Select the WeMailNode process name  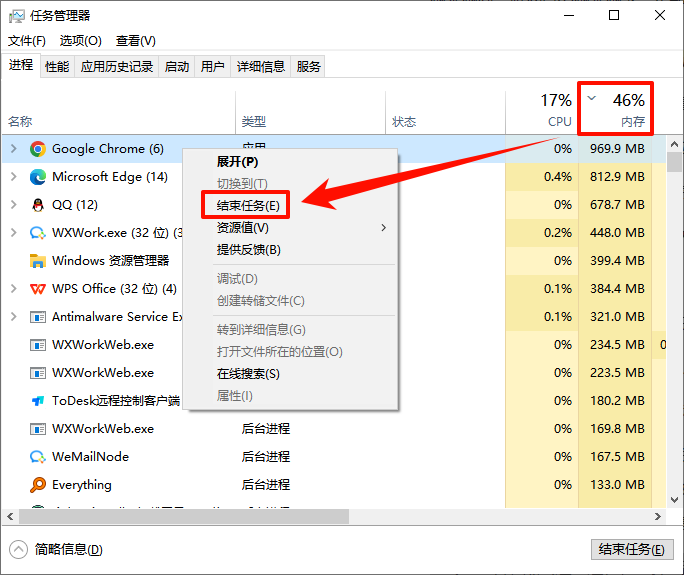pos(90,457)
